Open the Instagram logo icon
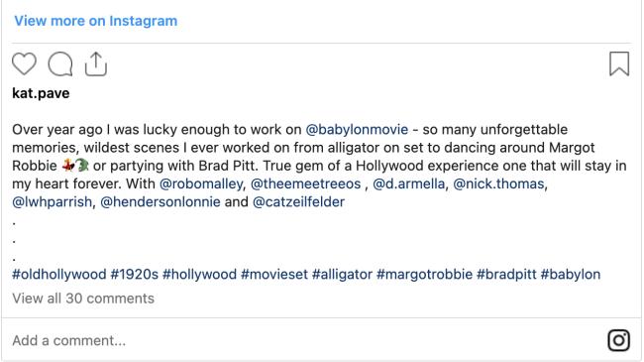Viewport: 644px width, 362px height. click(618, 340)
